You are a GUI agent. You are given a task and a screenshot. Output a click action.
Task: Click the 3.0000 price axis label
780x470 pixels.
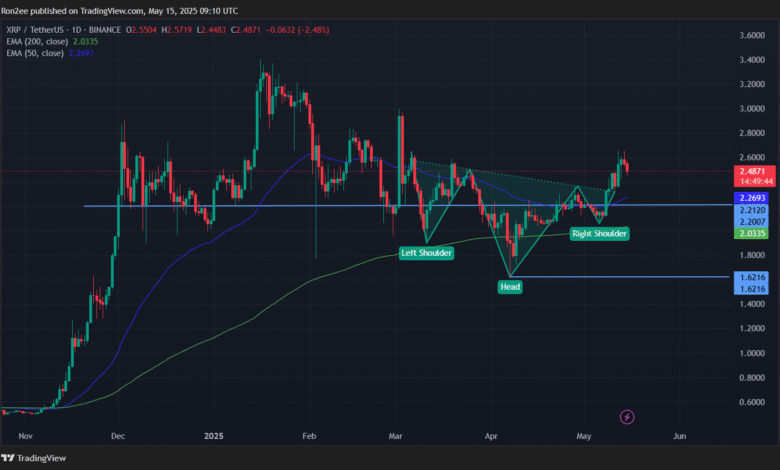(x=752, y=109)
